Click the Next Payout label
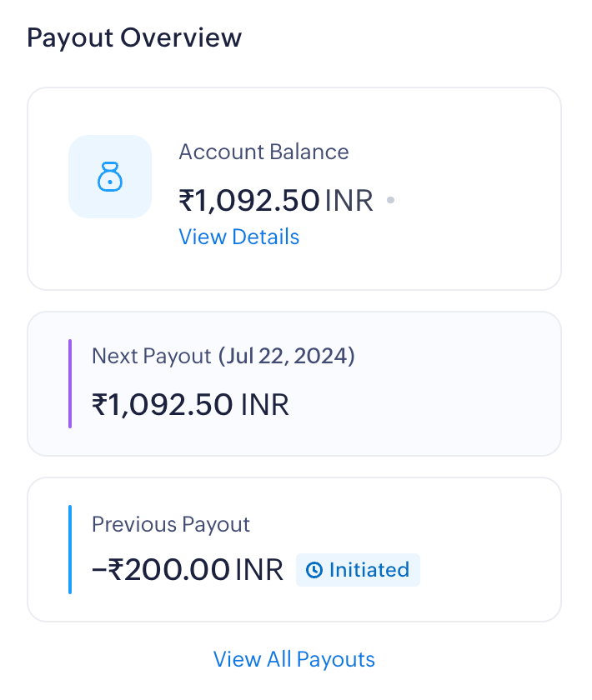This screenshot has width=592, height=700. [152, 356]
